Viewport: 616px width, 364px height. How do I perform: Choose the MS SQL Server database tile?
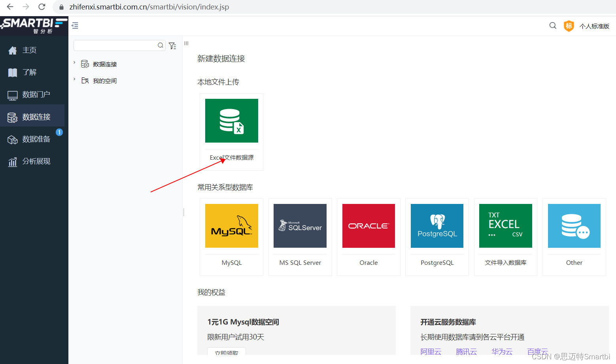coord(300,237)
